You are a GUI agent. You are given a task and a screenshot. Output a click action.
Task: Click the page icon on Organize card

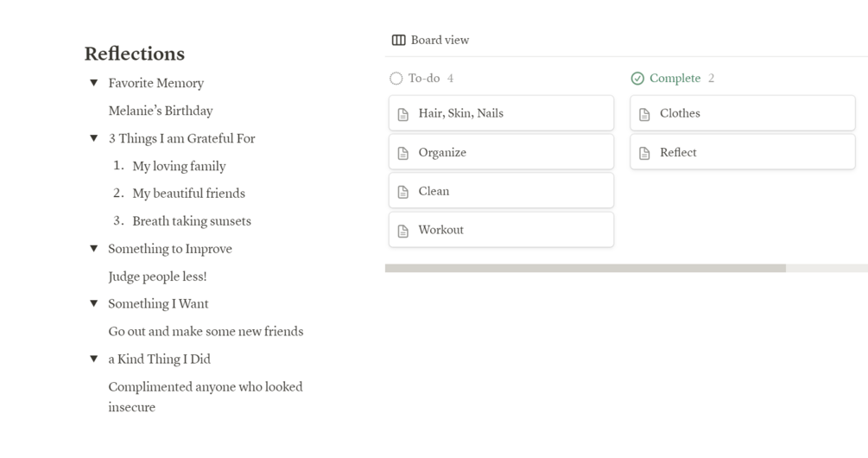403,153
